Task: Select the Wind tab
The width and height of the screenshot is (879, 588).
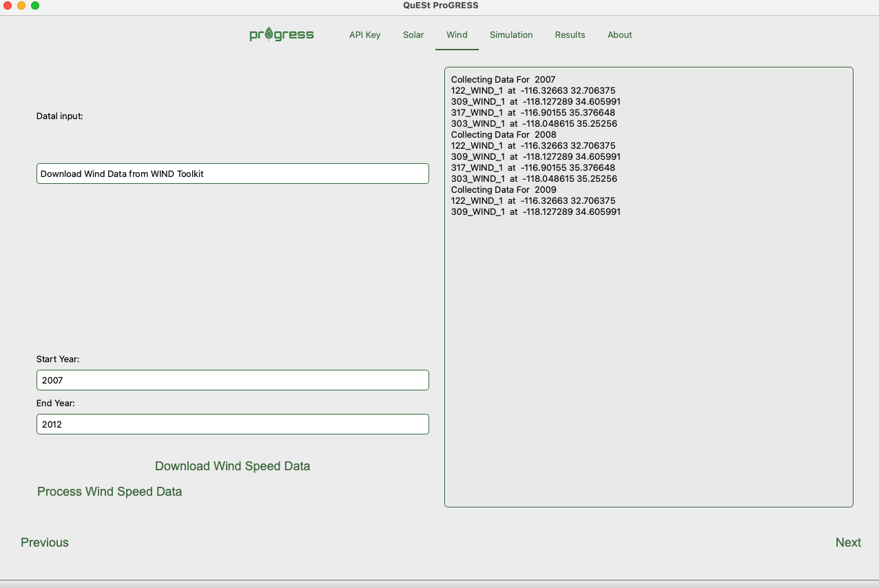Action: [x=457, y=34]
